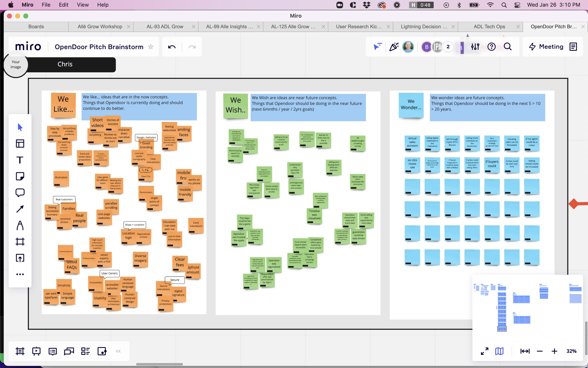The image size is (588, 368).
Task: Open the chat panel in bottom toolbar
Action: 69,351
